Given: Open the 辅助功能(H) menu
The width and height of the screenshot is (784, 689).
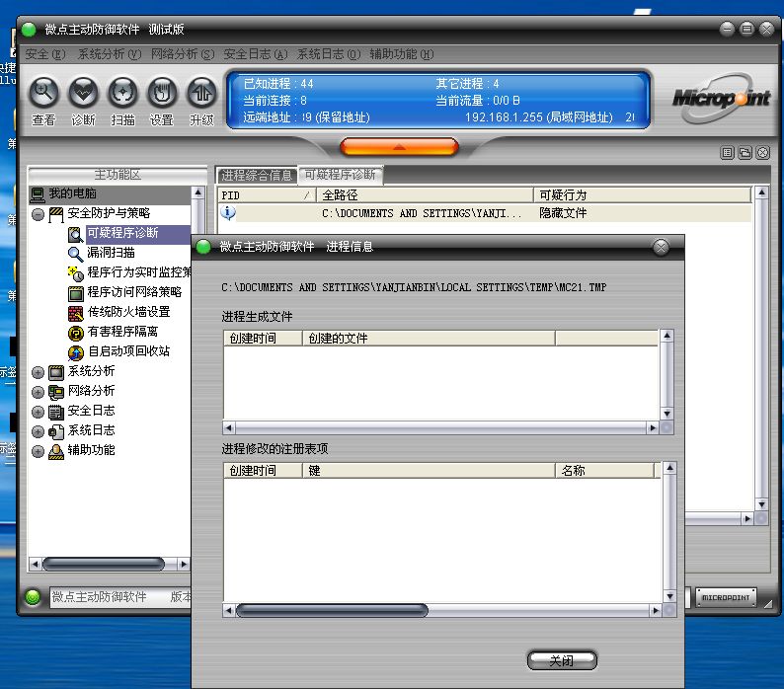Looking at the screenshot, I should pos(402,54).
